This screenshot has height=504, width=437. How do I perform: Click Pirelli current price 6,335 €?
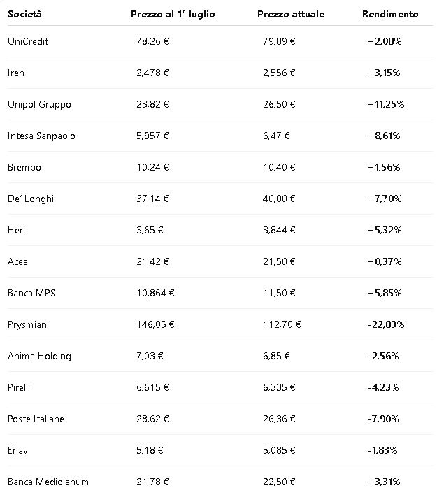[279, 387]
